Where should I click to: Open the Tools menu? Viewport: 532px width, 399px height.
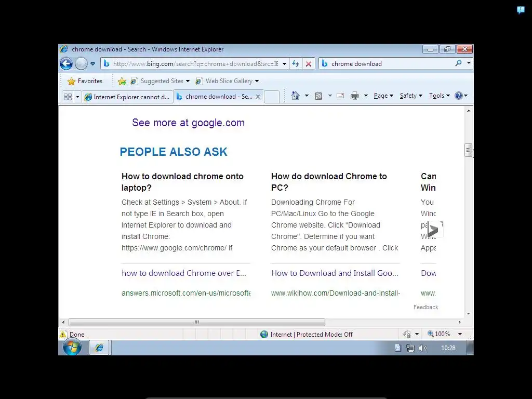[x=440, y=96]
